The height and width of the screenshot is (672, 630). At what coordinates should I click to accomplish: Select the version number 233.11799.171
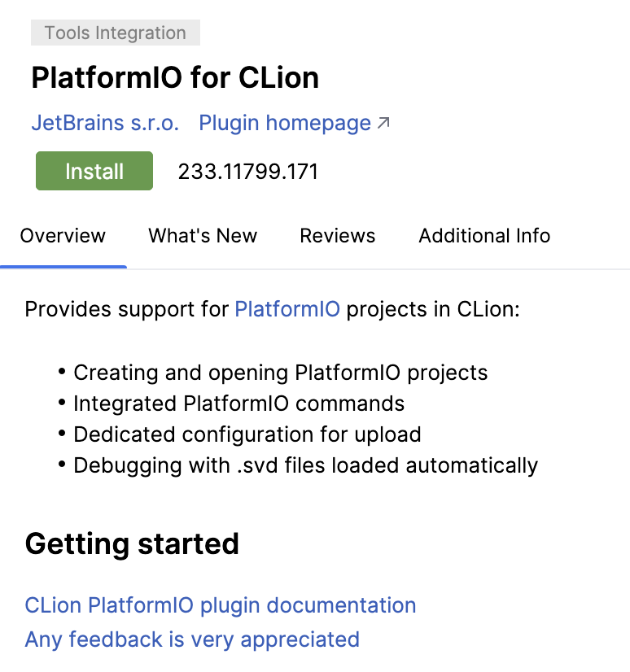tap(248, 171)
